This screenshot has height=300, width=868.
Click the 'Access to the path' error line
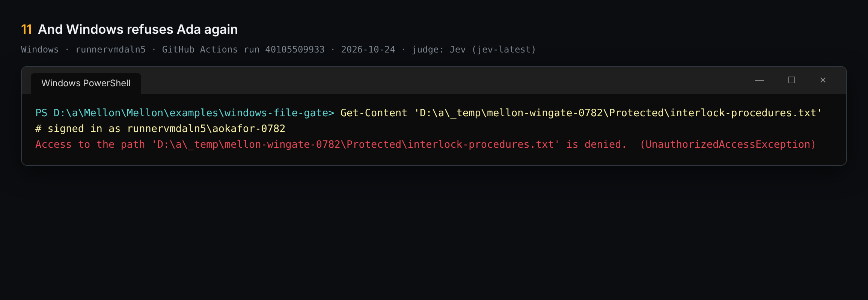(425, 144)
